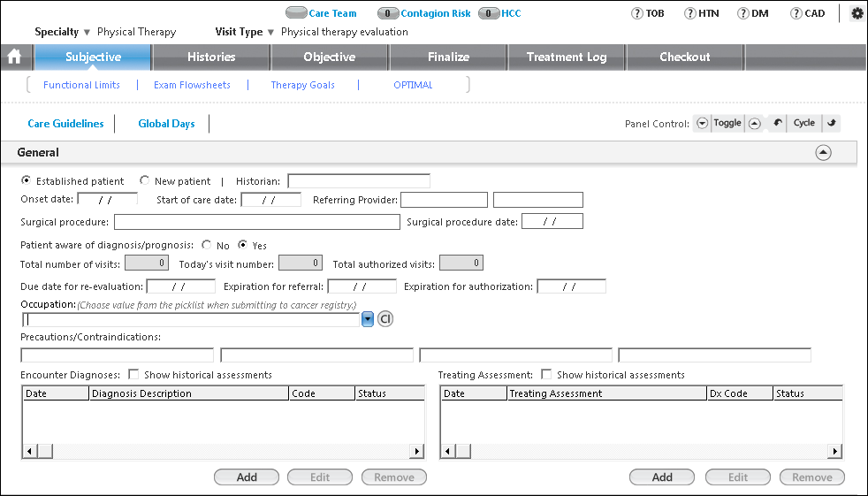Click the Care Team link text
The image size is (868, 496).
(x=332, y=13)
